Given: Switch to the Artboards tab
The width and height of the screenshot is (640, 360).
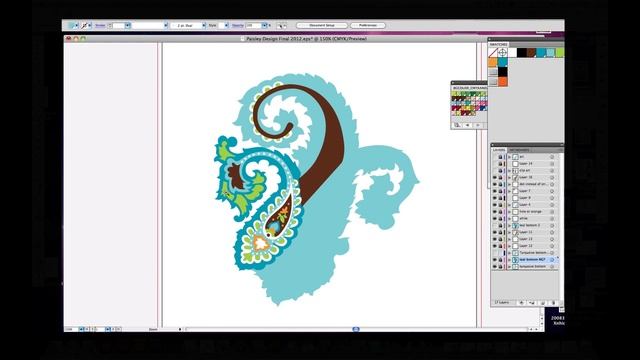Looking at the screenshot, I should (519, 150).
